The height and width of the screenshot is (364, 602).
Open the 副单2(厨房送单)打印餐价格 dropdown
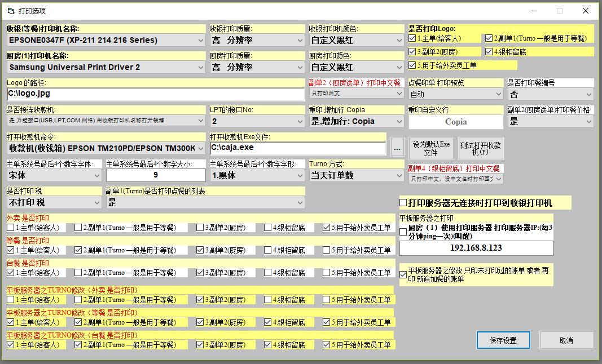coord(551,121)
